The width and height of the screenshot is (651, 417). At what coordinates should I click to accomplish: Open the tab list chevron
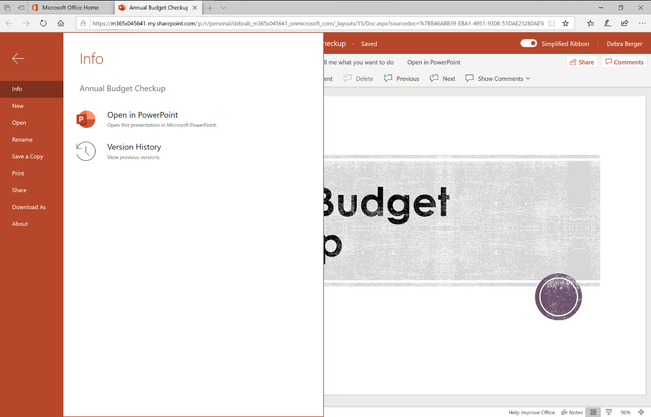[223, 7]
